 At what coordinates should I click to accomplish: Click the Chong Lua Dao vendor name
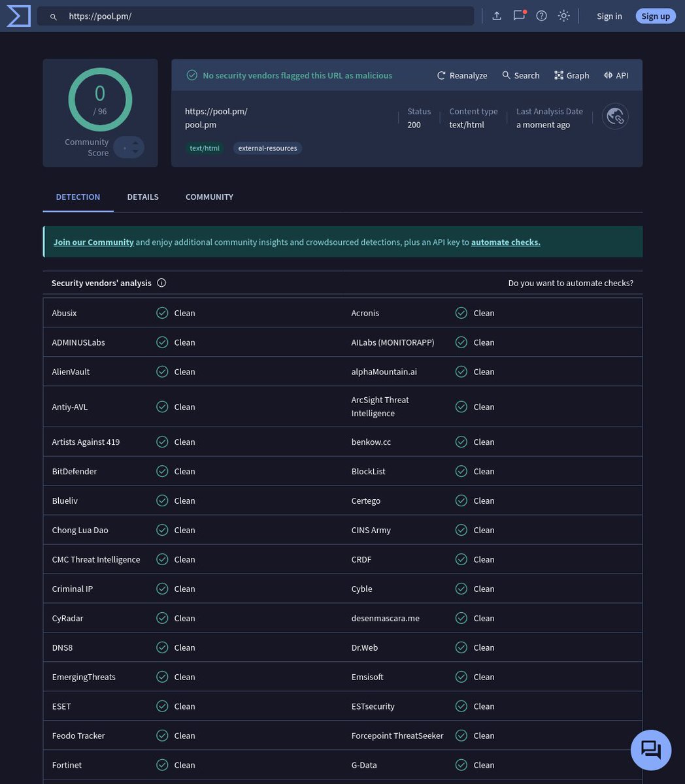click(x=80, y=530)
